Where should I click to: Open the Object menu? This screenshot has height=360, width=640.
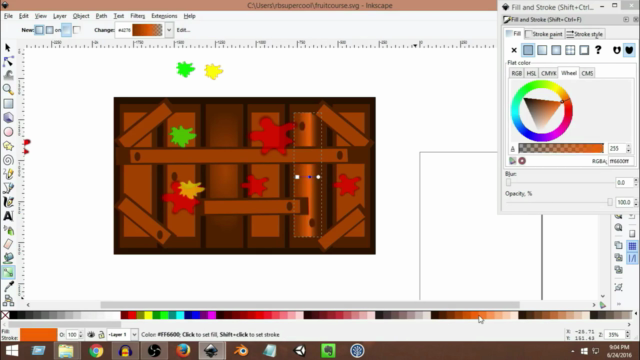pyautogui.click(x=81, y=16)
